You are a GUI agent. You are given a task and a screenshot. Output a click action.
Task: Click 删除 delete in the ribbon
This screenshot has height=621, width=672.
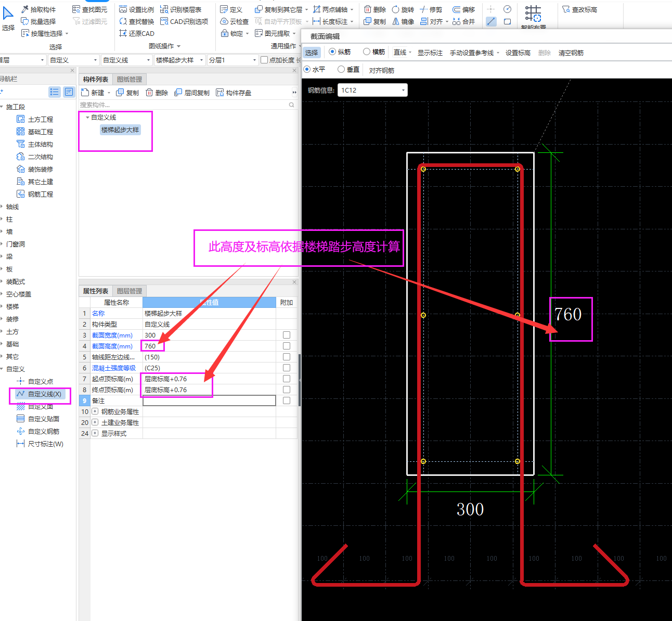[x=375, y=9]
